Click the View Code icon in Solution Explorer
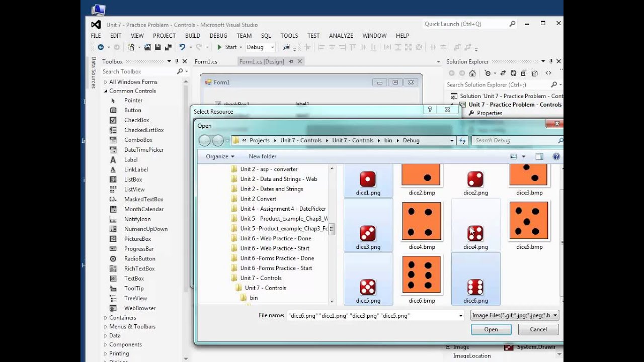The width and height of the screenshot is (644, 362). (548, 73)
